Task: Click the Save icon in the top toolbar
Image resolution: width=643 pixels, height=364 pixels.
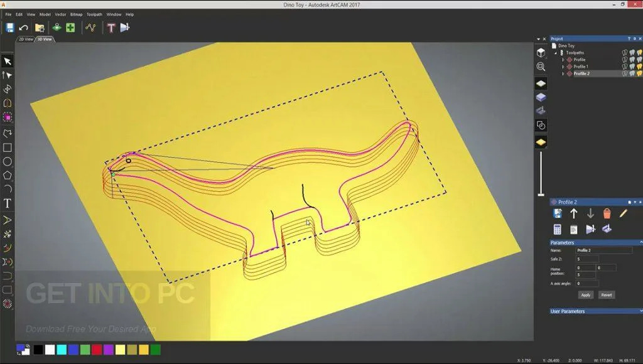Action: [x=9, y=28]
